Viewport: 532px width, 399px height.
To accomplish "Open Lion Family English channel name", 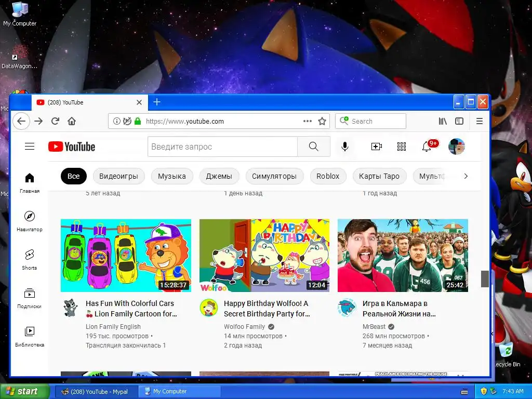I will (x=113, y=326).
